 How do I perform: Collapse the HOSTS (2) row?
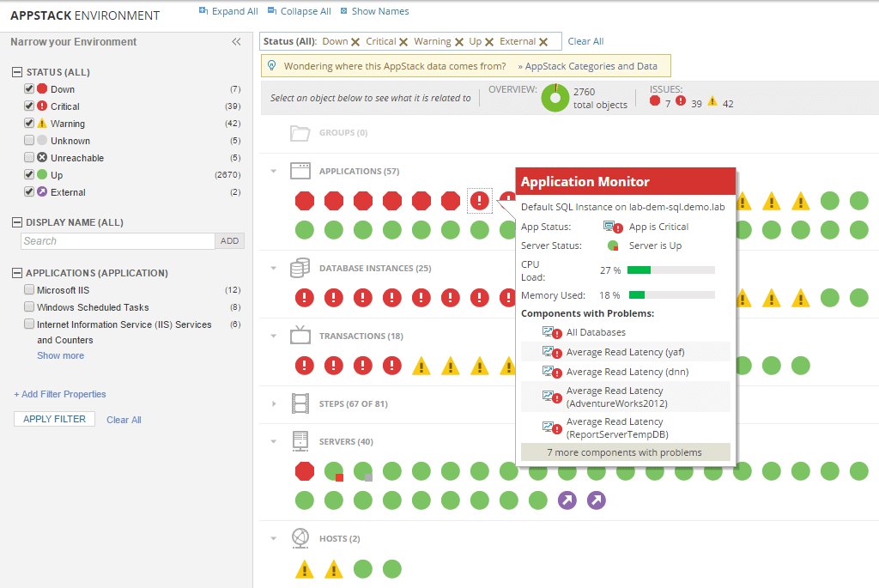[274, 539]
